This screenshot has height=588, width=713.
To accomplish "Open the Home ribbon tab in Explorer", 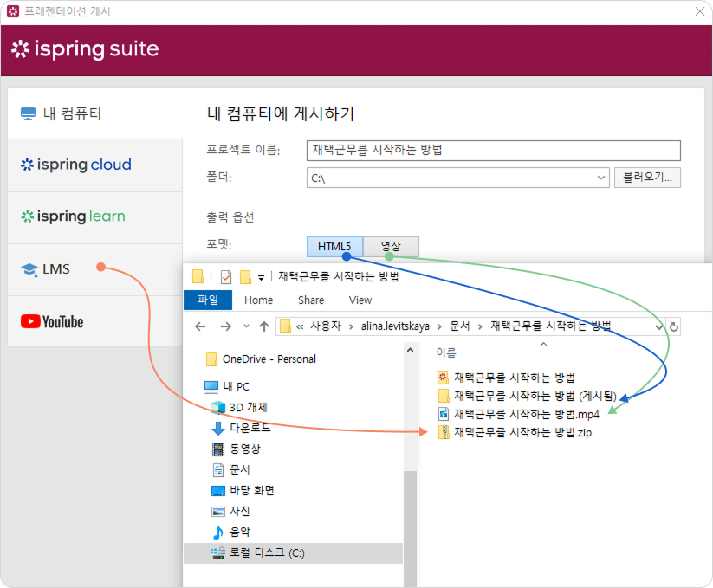I will coord(259,300).
